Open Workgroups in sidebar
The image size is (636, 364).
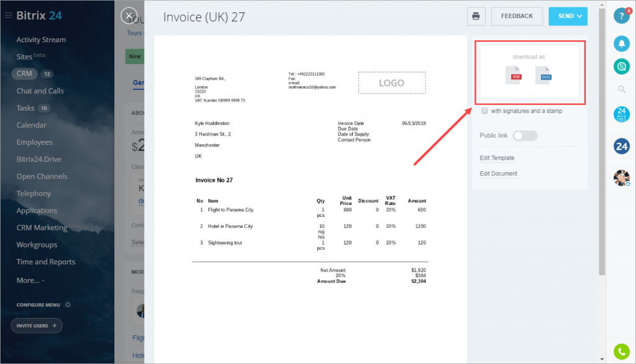pos(37,245)
